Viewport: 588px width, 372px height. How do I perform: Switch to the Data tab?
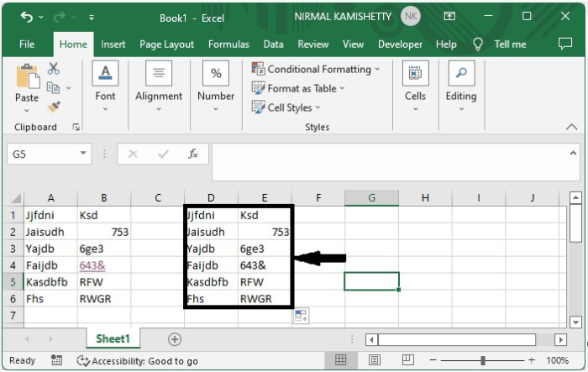[273, 45]
